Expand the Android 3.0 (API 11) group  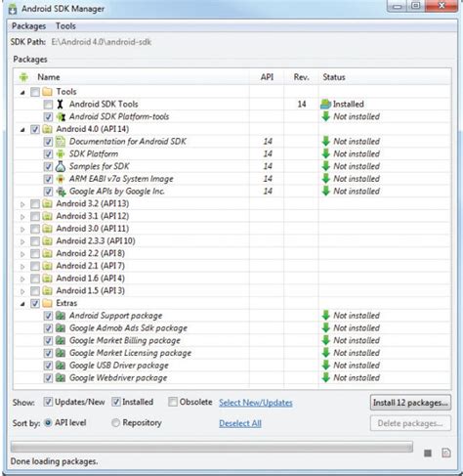22,230
